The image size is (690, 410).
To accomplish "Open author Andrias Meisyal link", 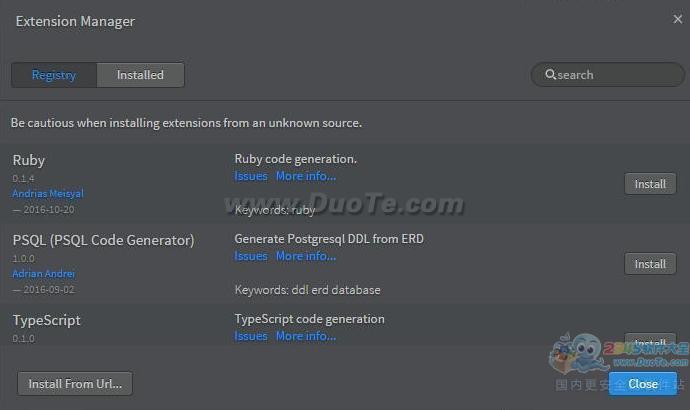I will point(48,194).
